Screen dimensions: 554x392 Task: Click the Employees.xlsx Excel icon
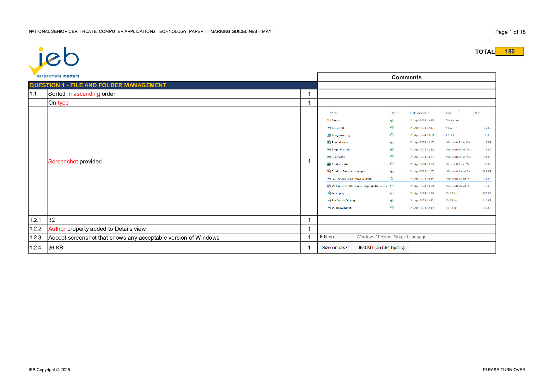(329, 150)
